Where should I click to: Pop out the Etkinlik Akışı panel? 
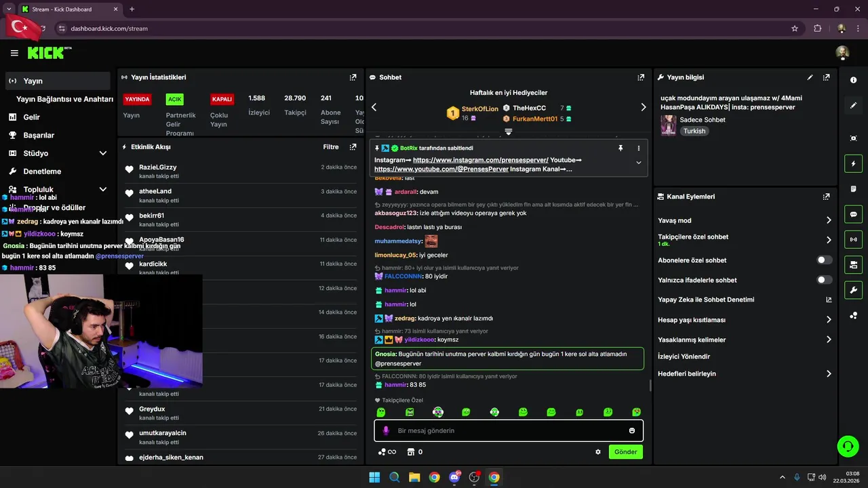353,146
